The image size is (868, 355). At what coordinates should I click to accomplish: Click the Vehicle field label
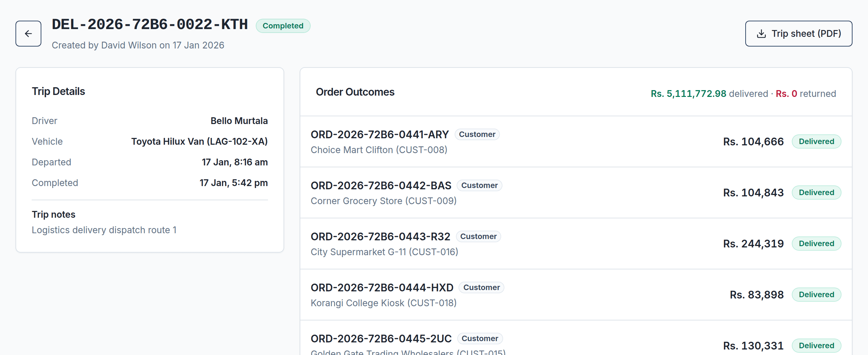(x=47, y=141)
